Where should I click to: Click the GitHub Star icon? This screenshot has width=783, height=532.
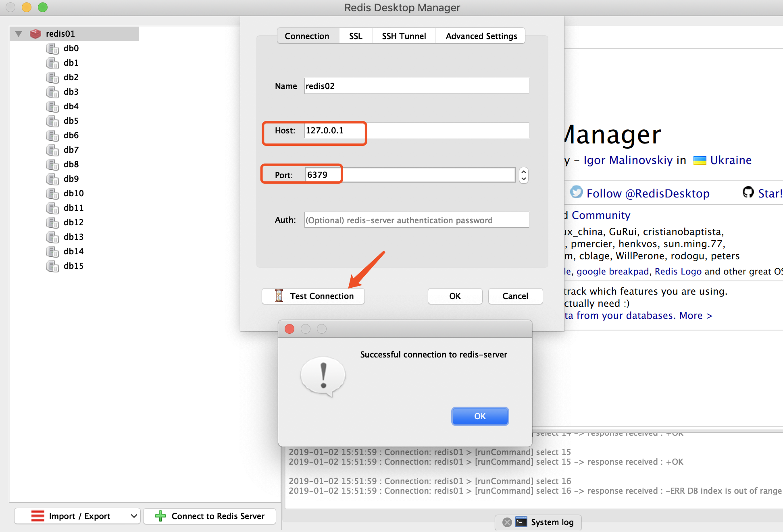pos(748,192)
